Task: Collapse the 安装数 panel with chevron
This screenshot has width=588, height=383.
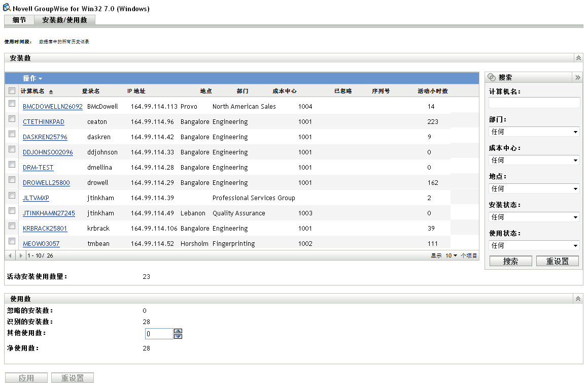Action: [x=578, y=58]
